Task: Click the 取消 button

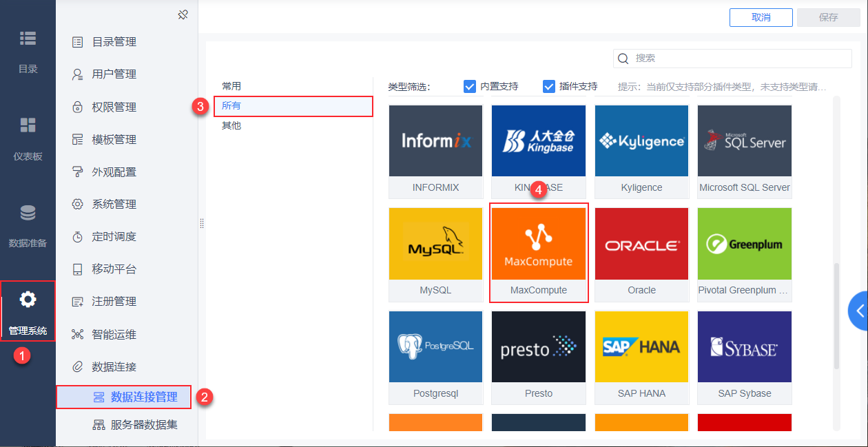Action: pos(761,17)
